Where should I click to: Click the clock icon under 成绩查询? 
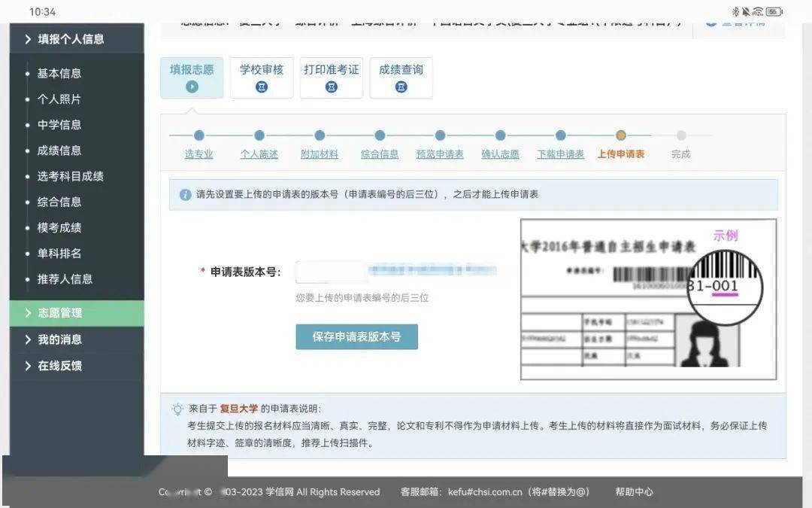click(x=401, y=85)
